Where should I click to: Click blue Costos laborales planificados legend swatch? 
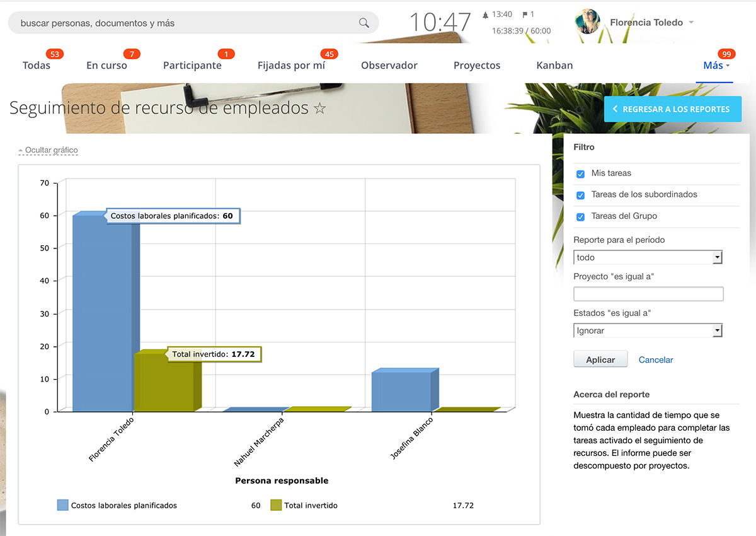click(x=62, y=505)
